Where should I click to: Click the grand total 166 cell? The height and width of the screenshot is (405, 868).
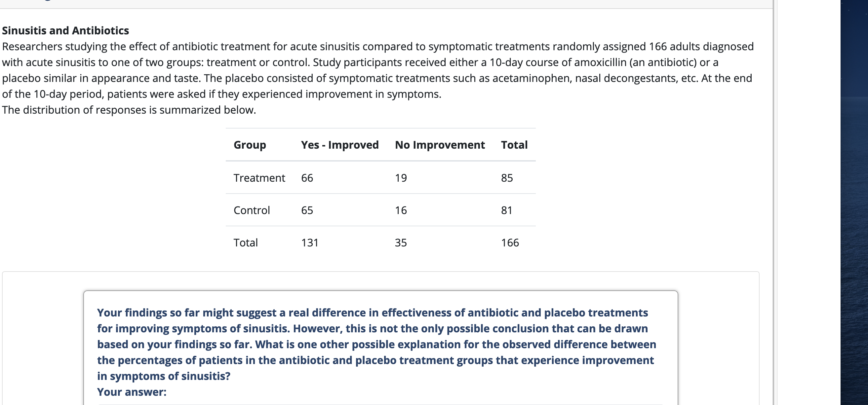(510, 242)
